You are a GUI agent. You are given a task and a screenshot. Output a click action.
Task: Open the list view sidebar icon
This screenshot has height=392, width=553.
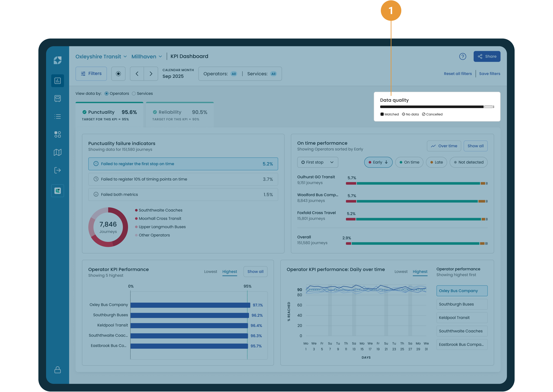(58, 117)
